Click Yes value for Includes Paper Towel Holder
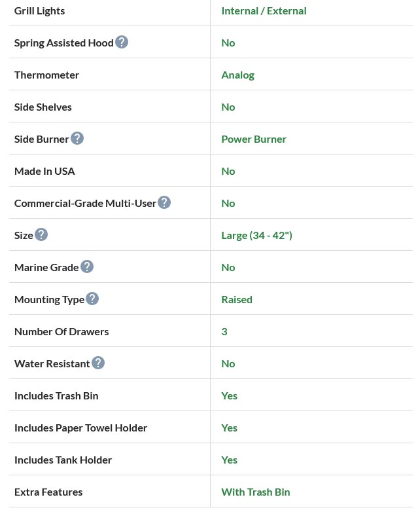The height and width of the screenshot is (512, 420). point(229,428)
